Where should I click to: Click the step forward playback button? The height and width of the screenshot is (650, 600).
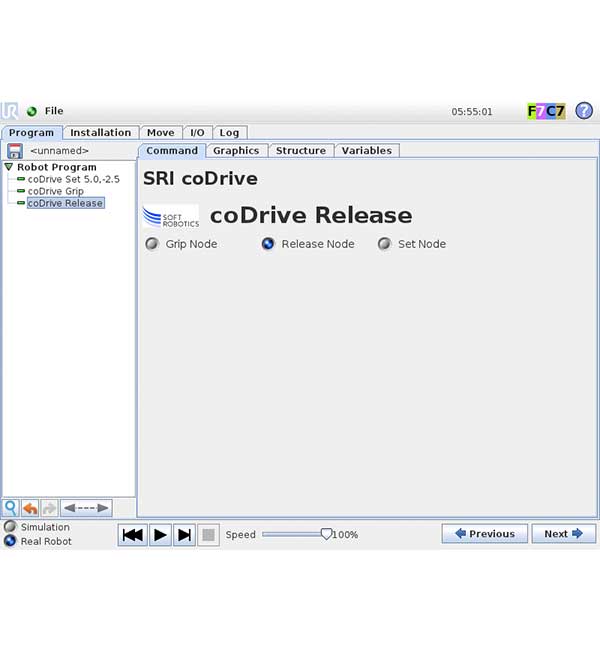click(x=185, y=535)
